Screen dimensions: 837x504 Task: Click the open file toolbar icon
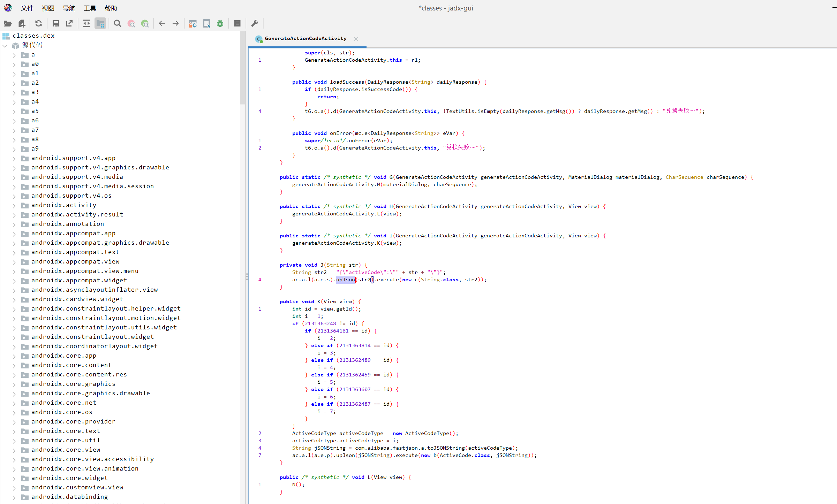(x=8, y=24)
